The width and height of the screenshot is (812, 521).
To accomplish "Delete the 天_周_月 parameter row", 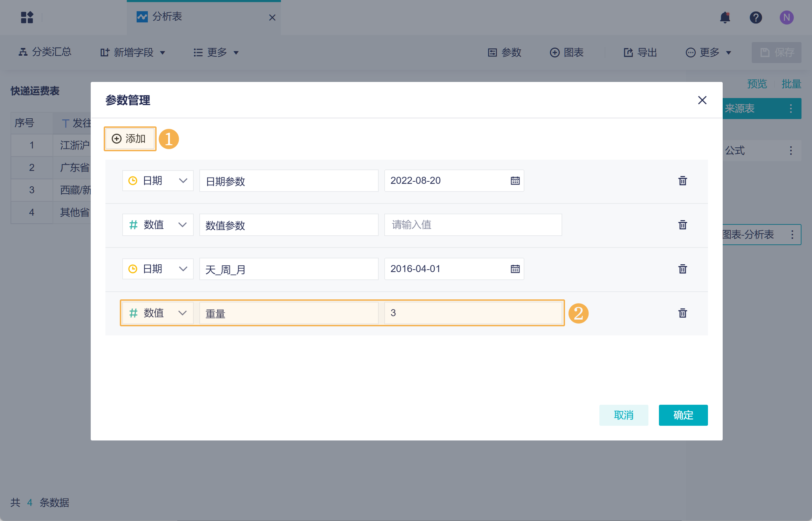I will coord(682,269).
